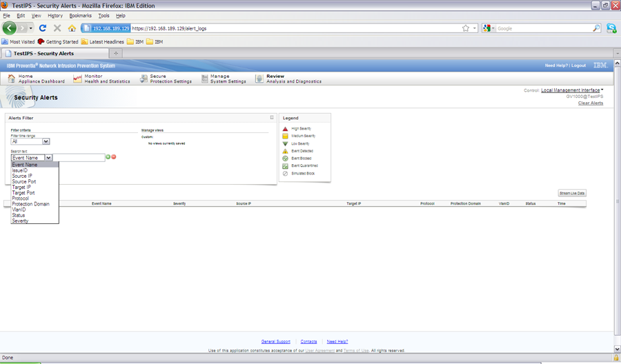Click the Event Detected warning icon
Viewport: 621px width, 364px height.
point(285,151)
